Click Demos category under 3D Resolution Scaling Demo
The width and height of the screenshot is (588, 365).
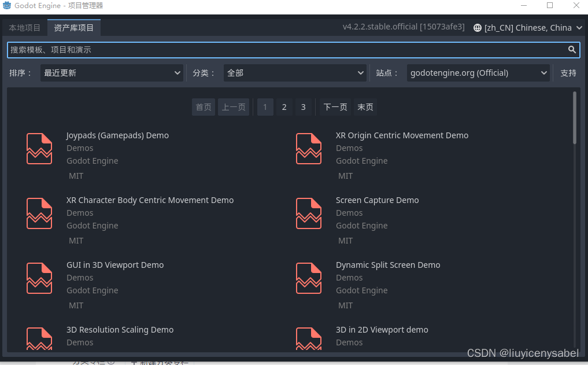tap(80, 342)
